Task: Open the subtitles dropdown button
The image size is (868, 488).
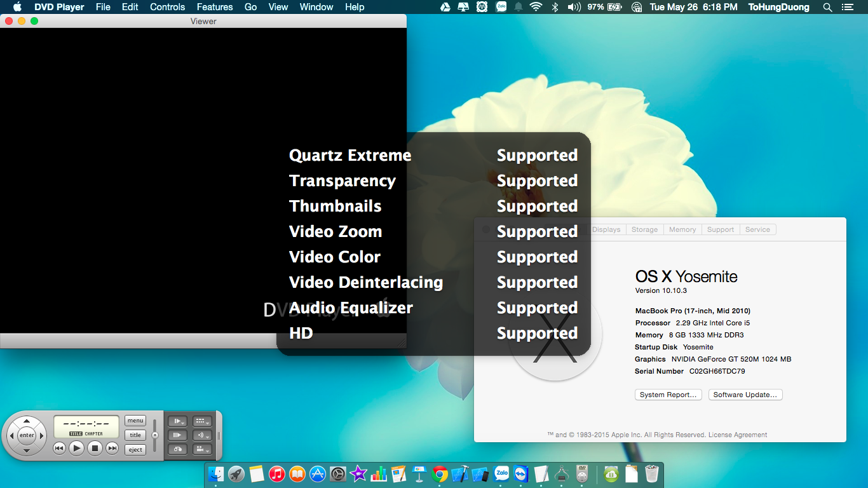Action: [202, 421]
